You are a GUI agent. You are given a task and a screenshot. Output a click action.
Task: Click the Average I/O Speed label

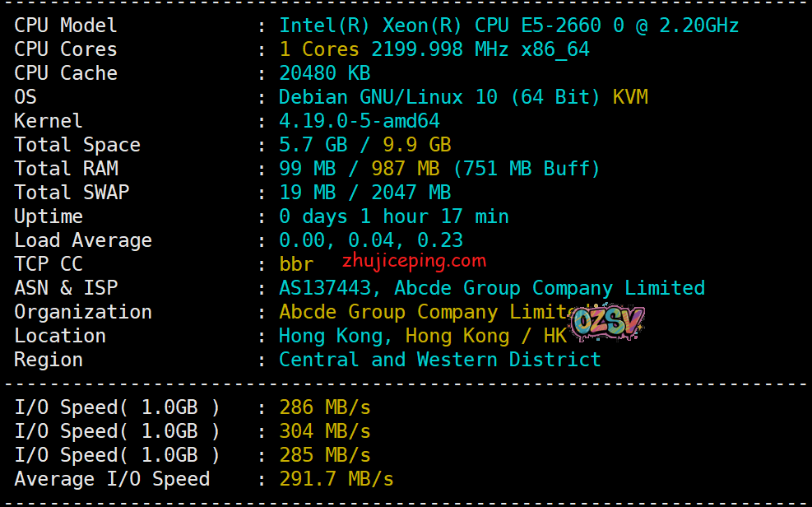(x=112, y=478)
